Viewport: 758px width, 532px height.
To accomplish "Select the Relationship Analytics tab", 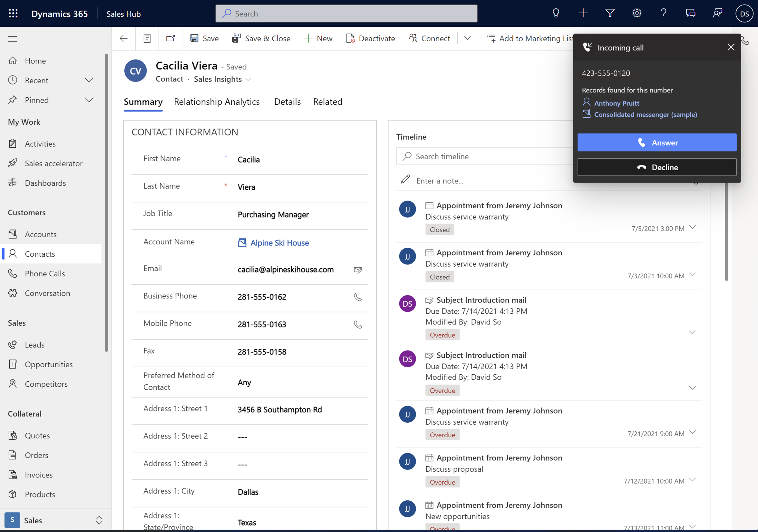I will [x=217, y=102].
